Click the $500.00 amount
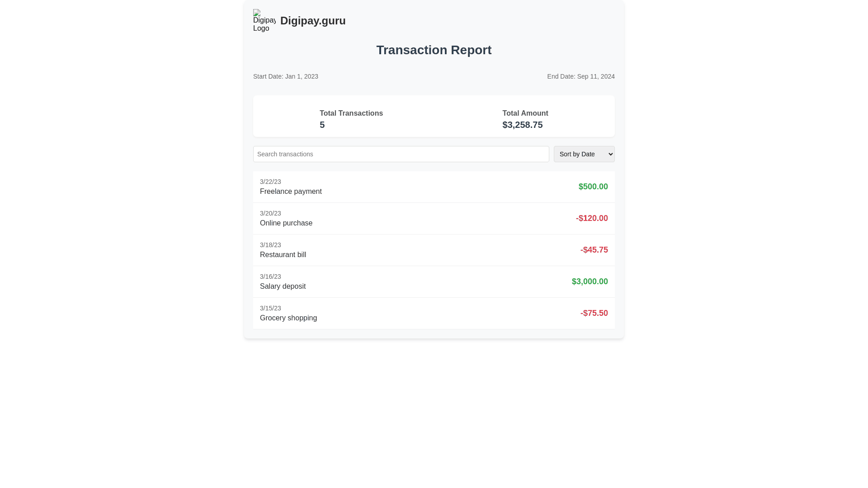Viewport: 868px width, 488px height. [x=593, y=187]
